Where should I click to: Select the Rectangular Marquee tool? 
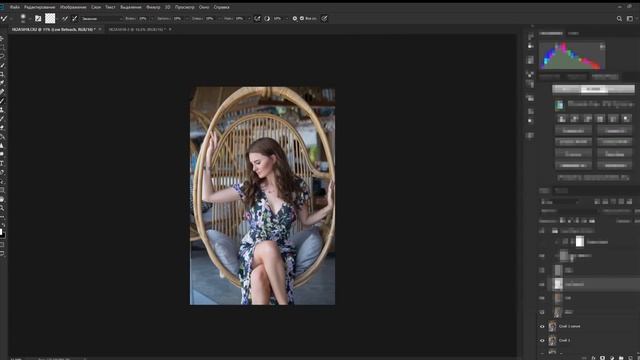point(2,47)
